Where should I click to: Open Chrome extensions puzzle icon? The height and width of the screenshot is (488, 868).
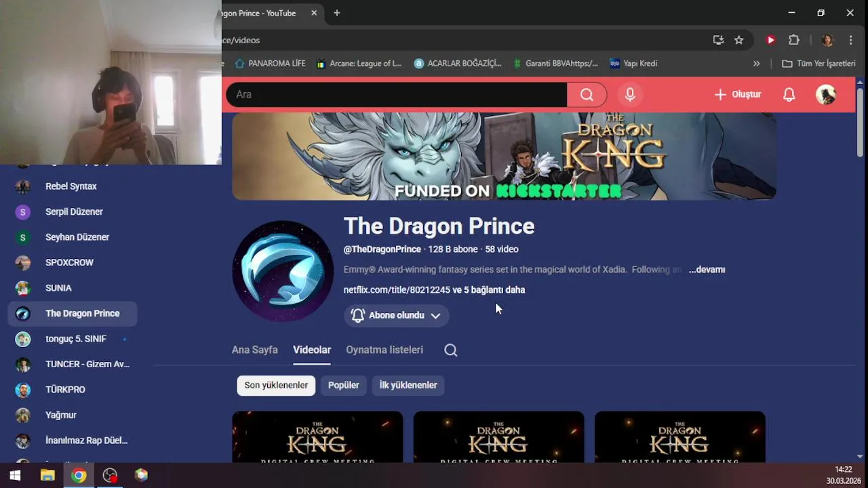794,40
